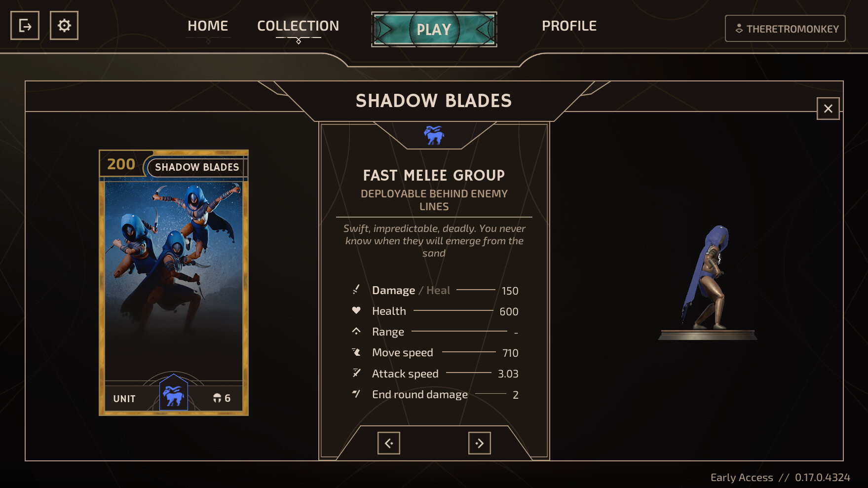Go to previous unit with left arrow
Viewport: 868px width, 488px height.
coord(389,443)
